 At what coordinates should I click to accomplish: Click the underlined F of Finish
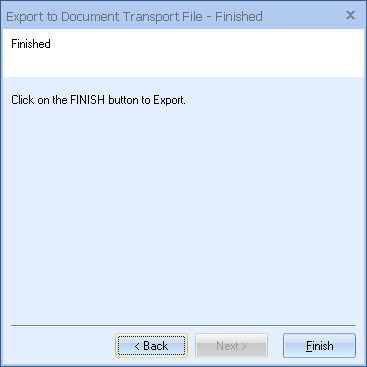point(309,346)
